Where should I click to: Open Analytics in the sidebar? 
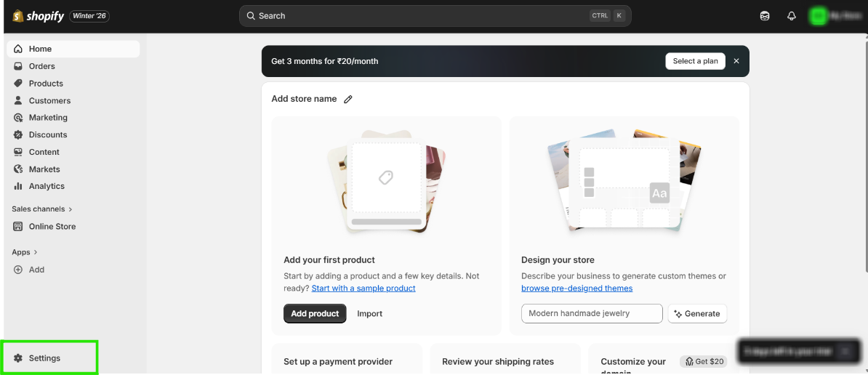tap(47, 186)
